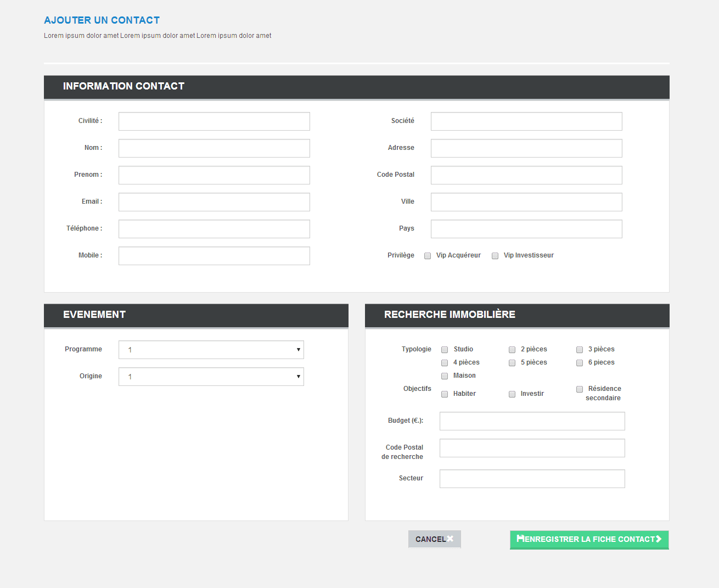
Task: Enable the Vip Investisseur checkbox
Action: pyautogui.click(x=495, y=255)
